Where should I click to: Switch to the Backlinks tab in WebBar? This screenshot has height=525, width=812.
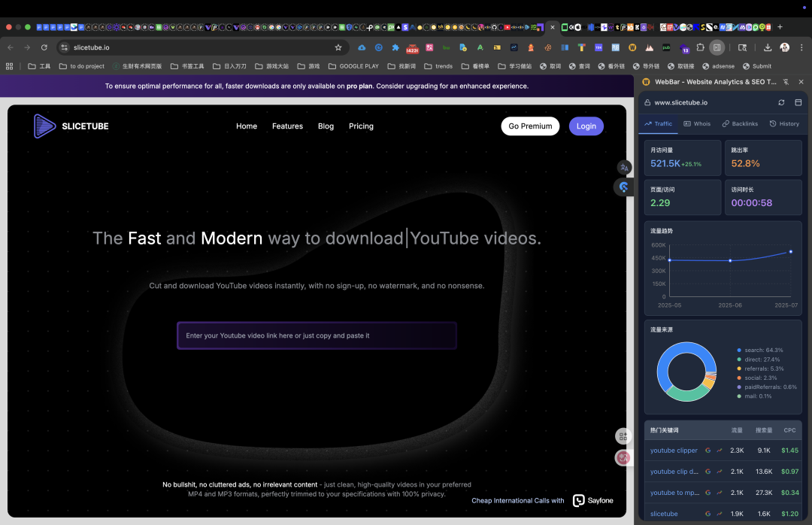click(740, 124)
